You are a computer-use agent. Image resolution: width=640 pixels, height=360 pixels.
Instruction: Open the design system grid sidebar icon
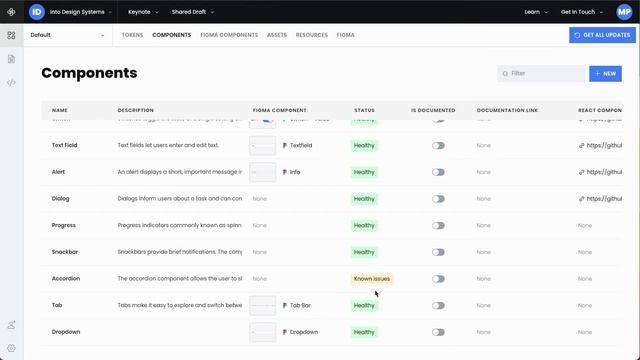(11, 35)
